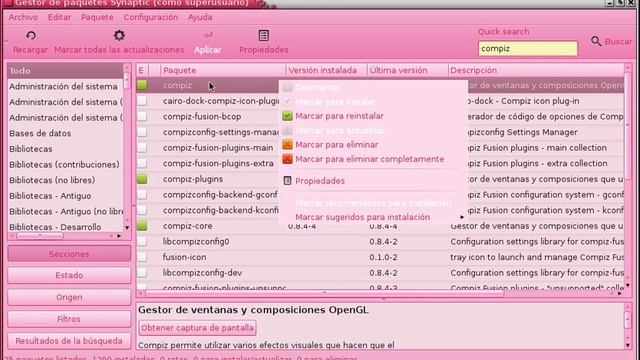This screenshot has width=640, height=360.
Task: Select Bibliotecas (contribuciones) section
Action: [65, 164]
